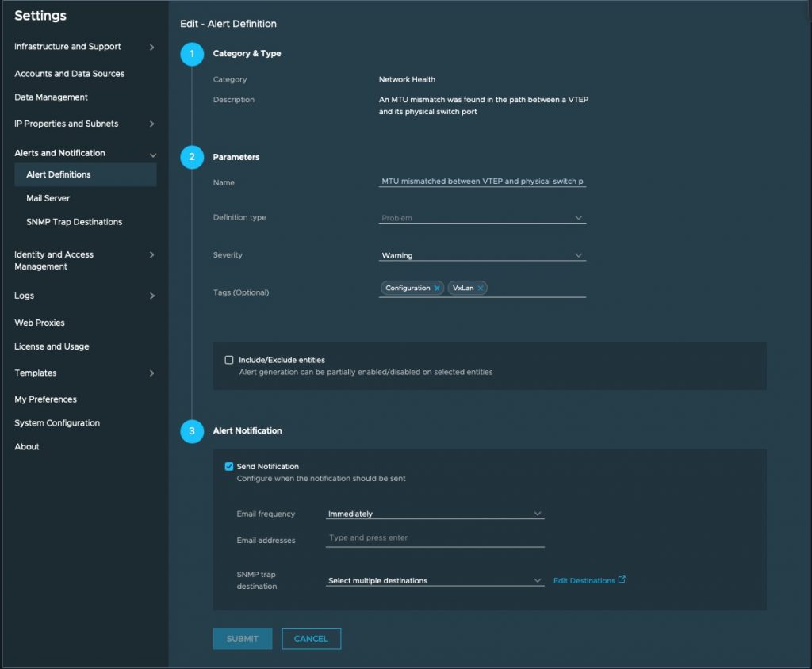Click the Category & Type step heading
This screenshot has width=812, height=669.
(x=247, y=54)
